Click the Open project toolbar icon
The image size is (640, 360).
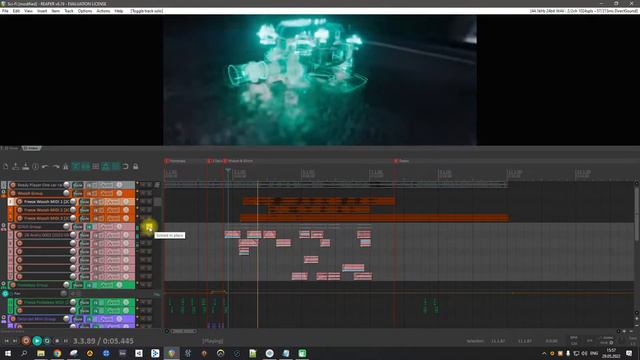coord(16,167)
